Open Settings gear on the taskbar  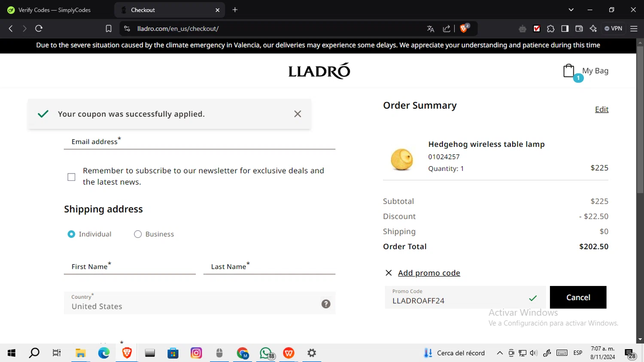[312, 353]
